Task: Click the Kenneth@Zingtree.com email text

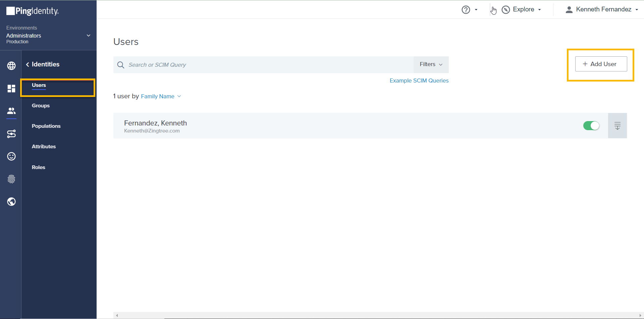Action: pyautogui.click(x=152, y=131)
